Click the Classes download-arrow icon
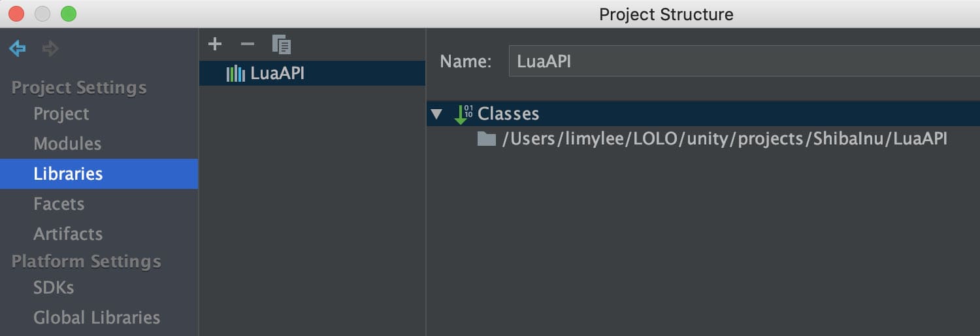Image resolution: width=980 pixels, height=336 pixels. pos(463,114)
